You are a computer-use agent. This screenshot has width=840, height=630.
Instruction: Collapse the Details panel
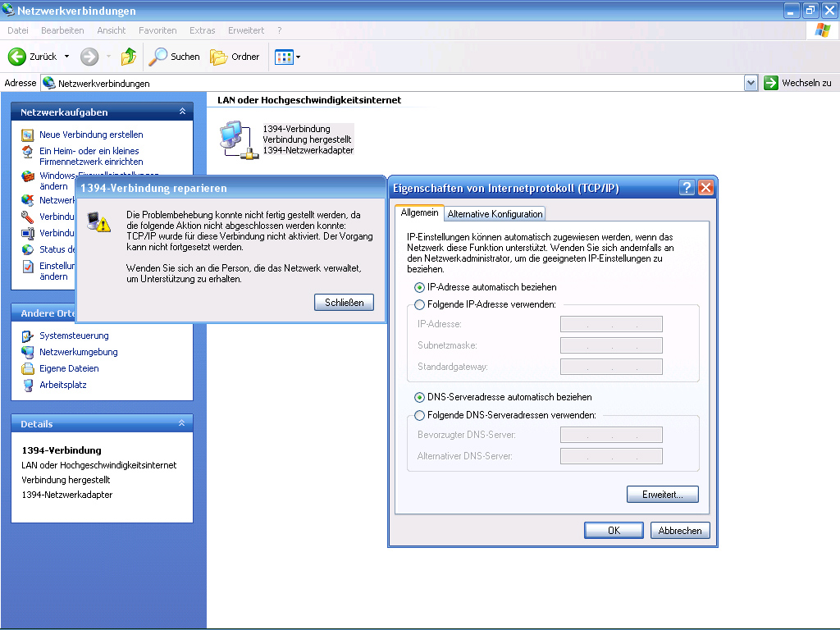(x=182, y=423)
